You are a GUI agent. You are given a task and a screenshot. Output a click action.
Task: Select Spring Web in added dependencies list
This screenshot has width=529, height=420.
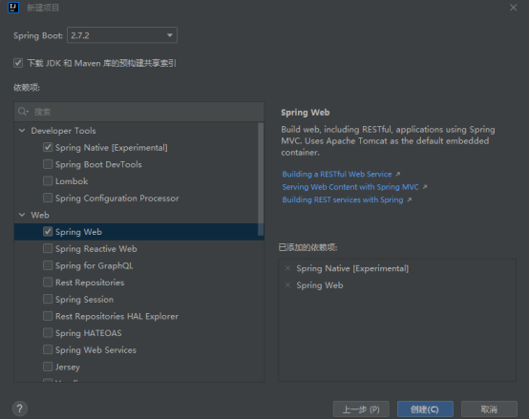(320, 285)
